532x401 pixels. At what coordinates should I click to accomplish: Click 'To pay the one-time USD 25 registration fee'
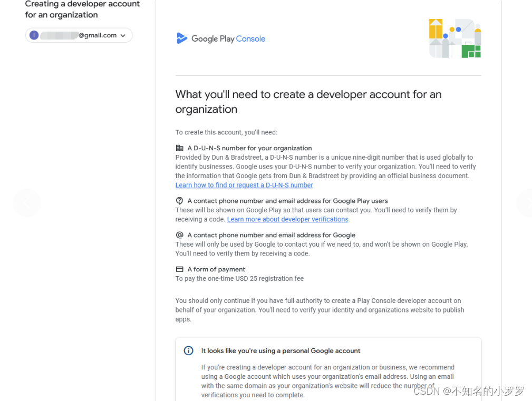pos(239,278)
